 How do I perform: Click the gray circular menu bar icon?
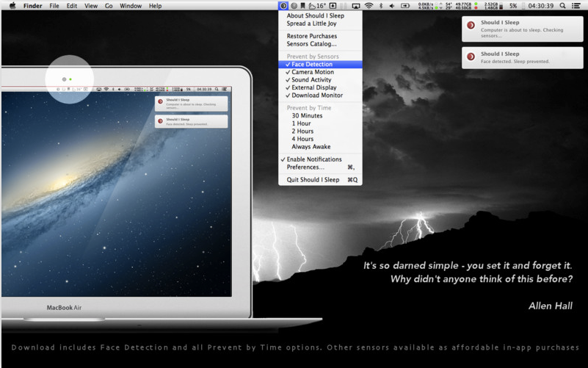tap(294, 6)
